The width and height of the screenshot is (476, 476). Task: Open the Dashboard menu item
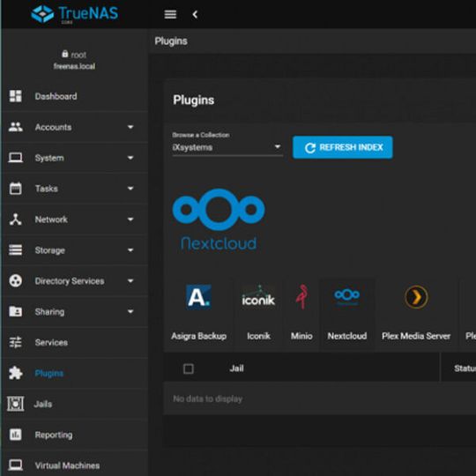pyautogui.click(x=75, y=96)
